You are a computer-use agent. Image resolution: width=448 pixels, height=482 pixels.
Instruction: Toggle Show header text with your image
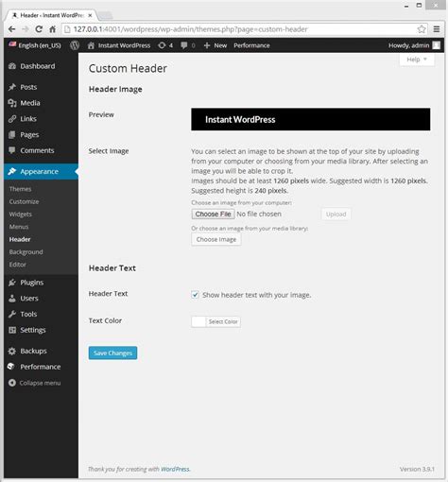195,295
